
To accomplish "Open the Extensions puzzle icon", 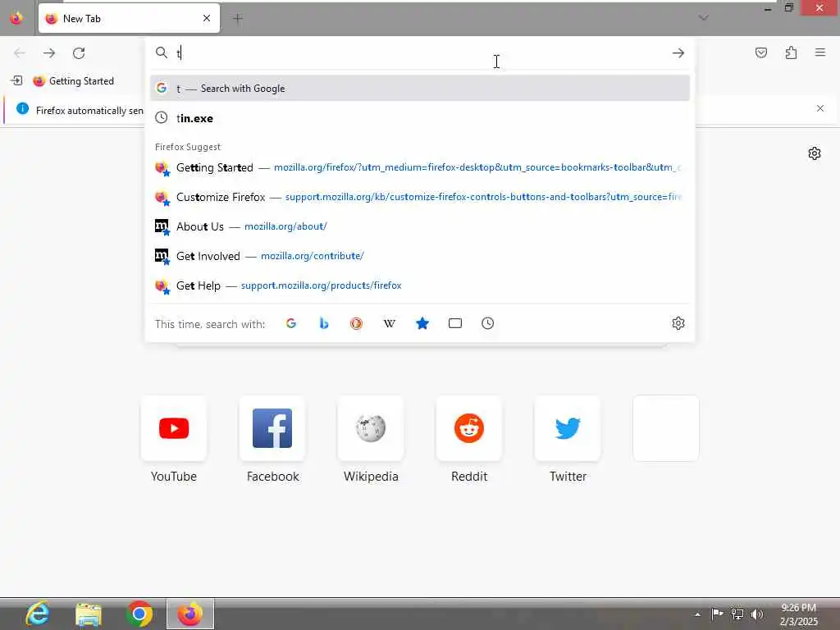I will point(792,52).
